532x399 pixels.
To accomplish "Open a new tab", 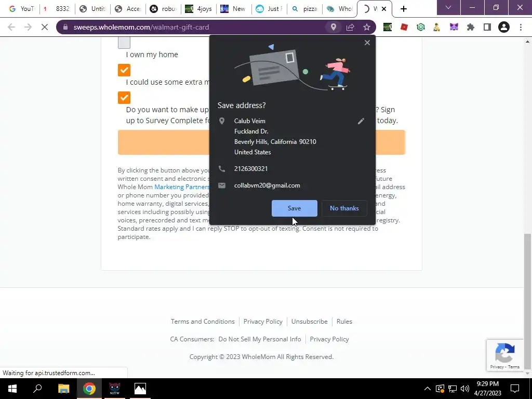I will (x=403, y=9).
